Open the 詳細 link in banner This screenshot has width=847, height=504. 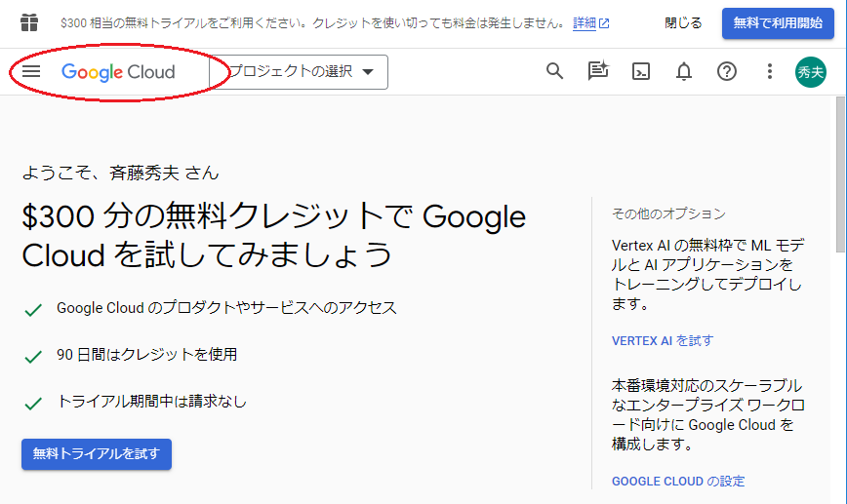[591, 23]
